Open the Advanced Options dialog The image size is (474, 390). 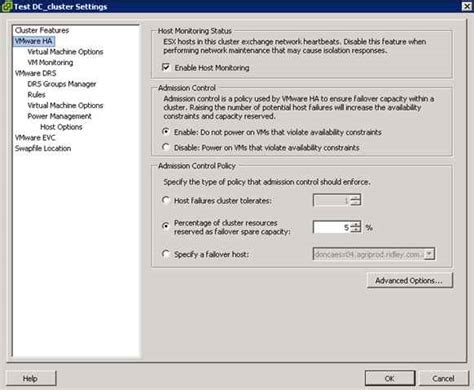click(410, 281)
